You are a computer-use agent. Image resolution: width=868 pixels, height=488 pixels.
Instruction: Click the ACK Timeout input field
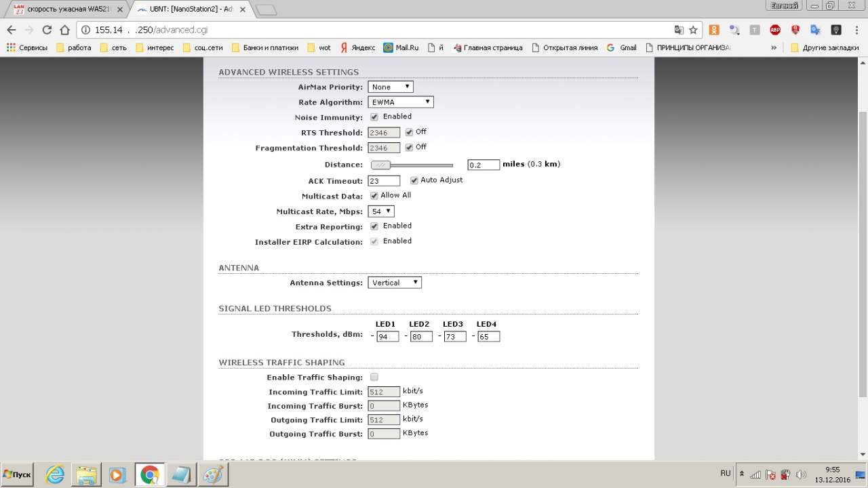384,181
